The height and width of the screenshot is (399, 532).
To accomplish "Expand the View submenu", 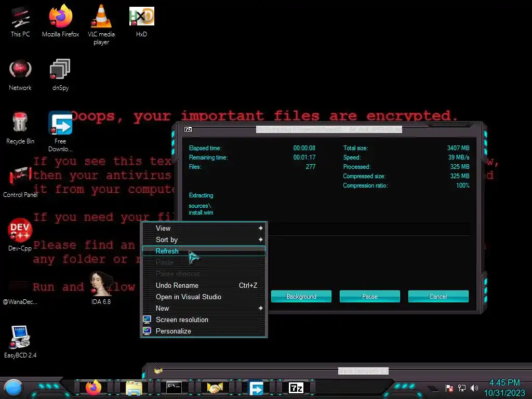I will click(x=204, y=229).
